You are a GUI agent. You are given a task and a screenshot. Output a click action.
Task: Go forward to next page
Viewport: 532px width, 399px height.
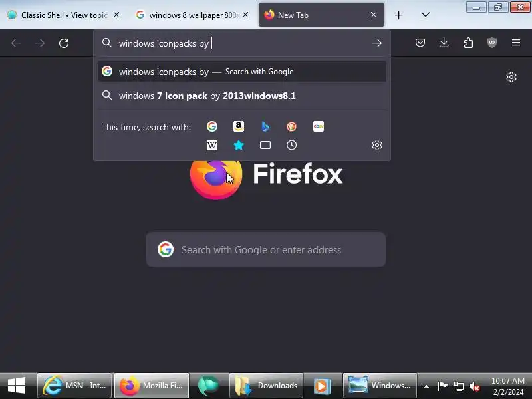point(40,43)
